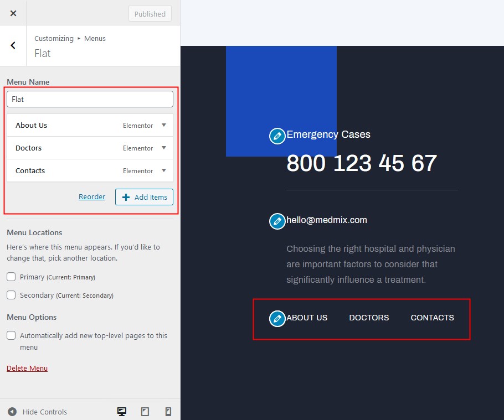
Task: Click the Reorder link
Action: (x=92, y=196)
